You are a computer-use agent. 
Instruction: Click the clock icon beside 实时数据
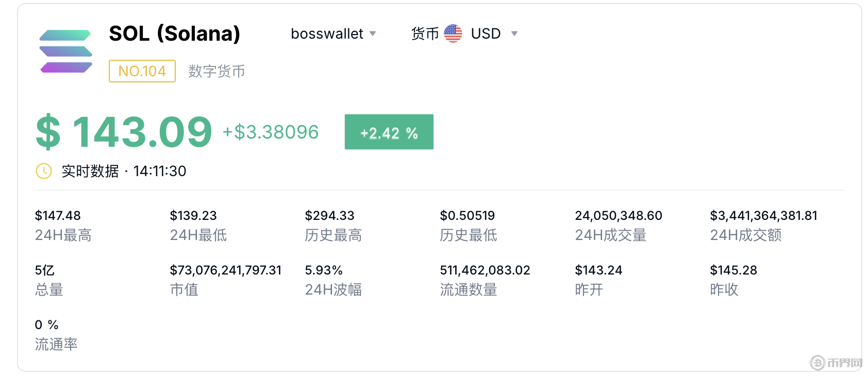(44, 171)
